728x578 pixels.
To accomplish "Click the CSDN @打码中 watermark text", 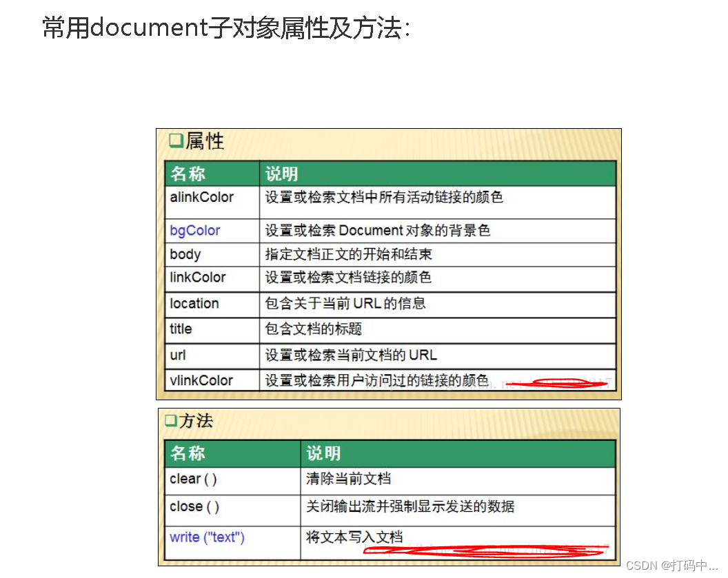I will pos(672,567).
